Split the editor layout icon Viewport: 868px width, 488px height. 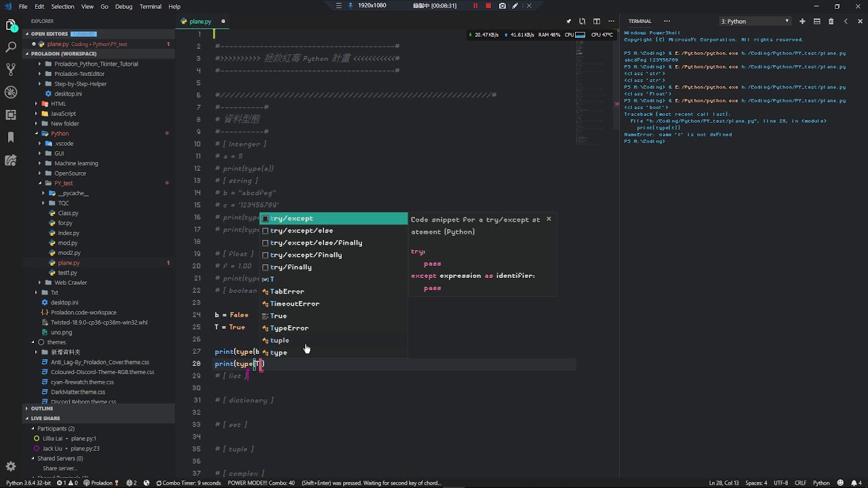tap(596, 22)
